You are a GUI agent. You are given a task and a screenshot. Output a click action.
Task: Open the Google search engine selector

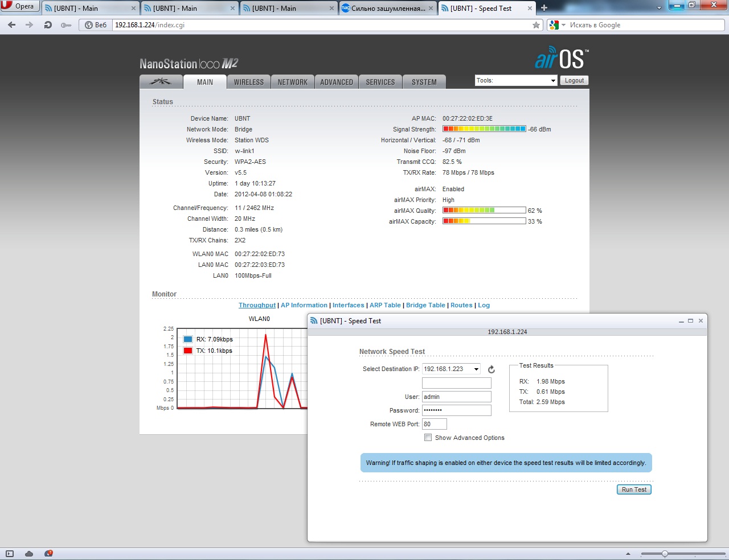point(556,25)
